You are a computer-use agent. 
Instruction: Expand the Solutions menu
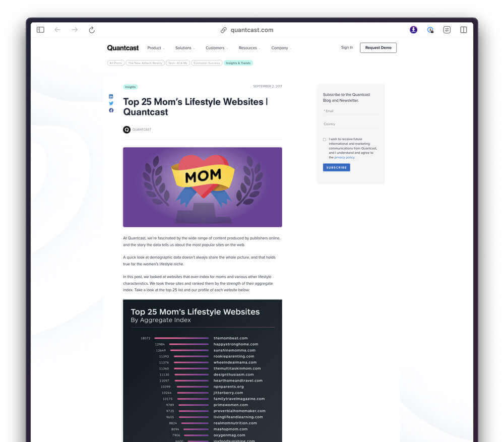[185, 48]
